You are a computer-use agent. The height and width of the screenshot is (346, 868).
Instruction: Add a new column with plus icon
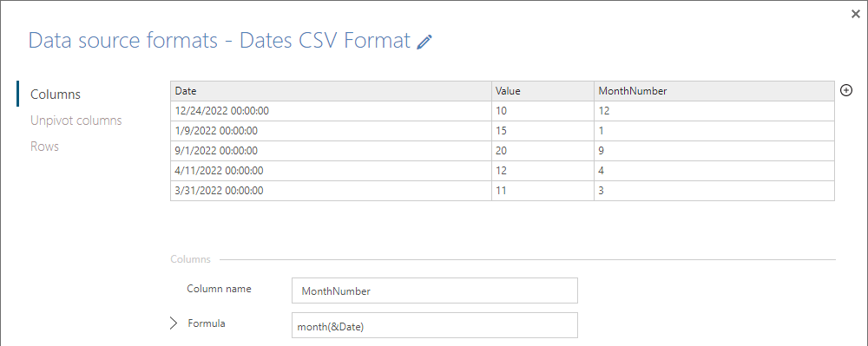tap(845, 91)
